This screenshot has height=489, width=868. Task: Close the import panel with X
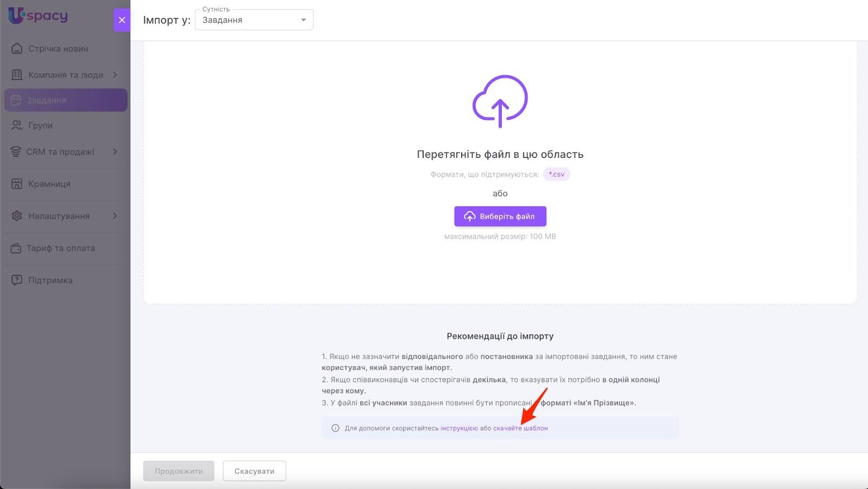(x=122, y=20)
